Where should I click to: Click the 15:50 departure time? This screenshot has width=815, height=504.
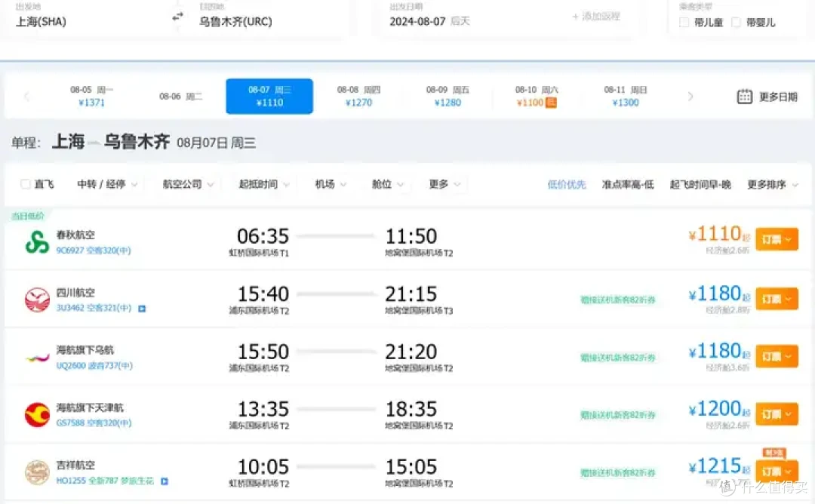[263, 352]
